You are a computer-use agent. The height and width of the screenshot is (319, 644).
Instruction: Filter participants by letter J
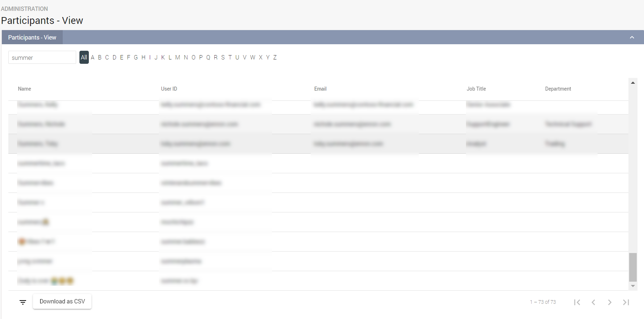[156, 57]
